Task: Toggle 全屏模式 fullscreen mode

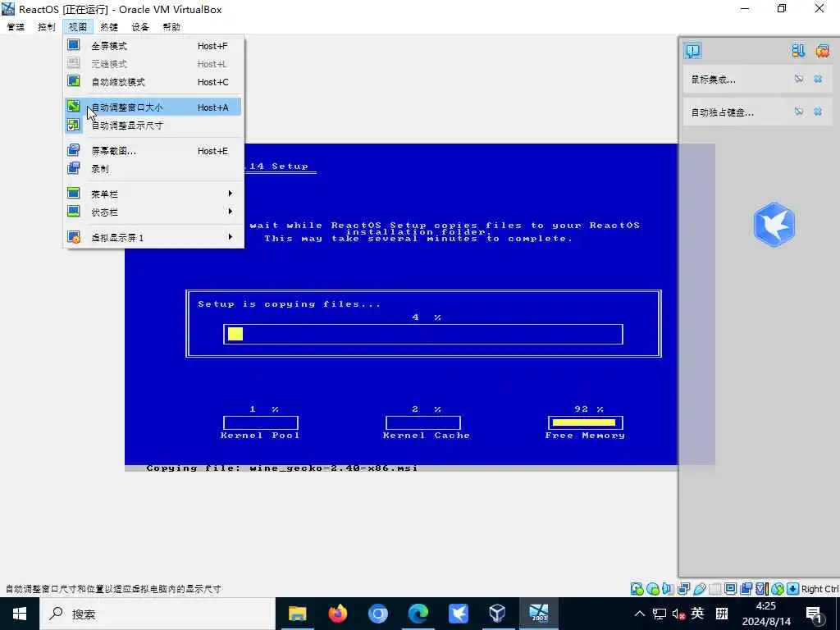Action: 153,46
